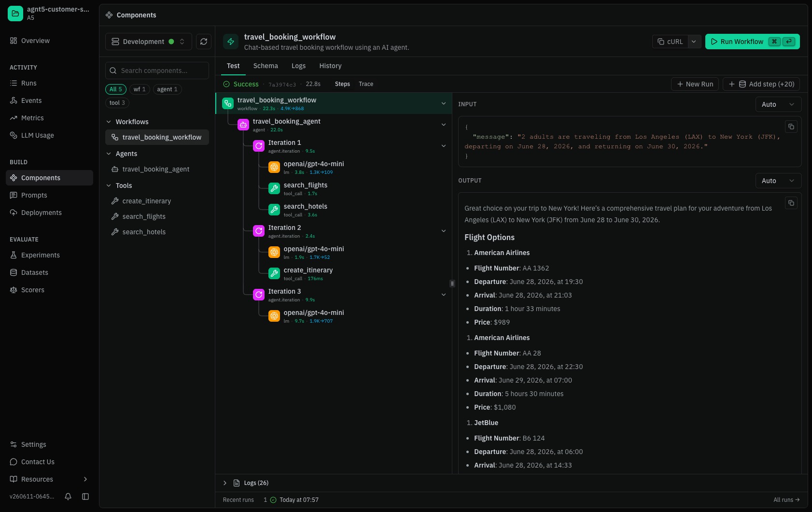The width and height of the screenshot is (812, 512).
Task: Click the search_flights tool_call wrench icon in trace
Action: 274,188
